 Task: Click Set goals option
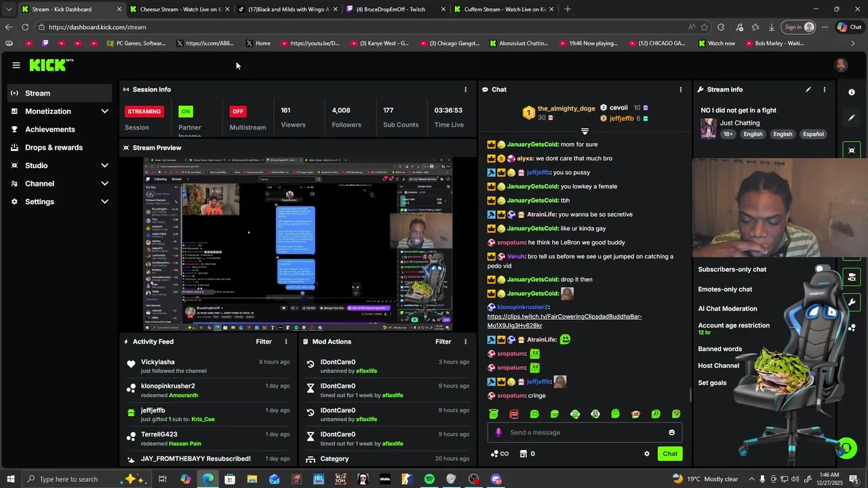coord(712,383)
